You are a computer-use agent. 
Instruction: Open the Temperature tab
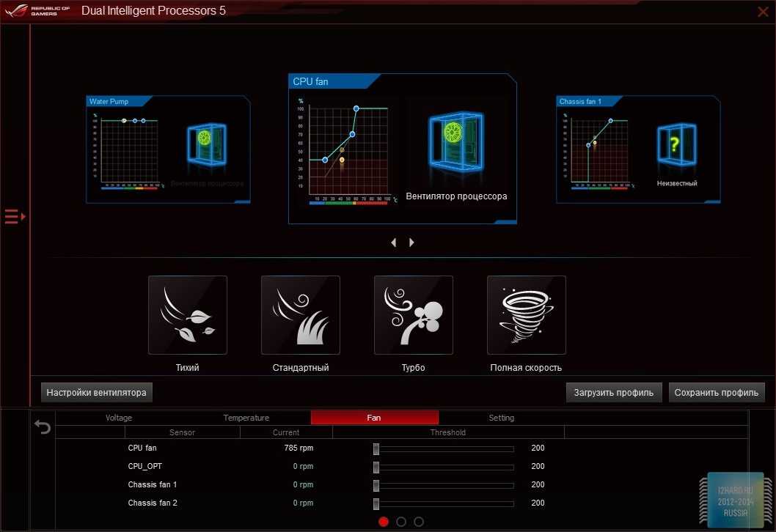coord(246,418)
